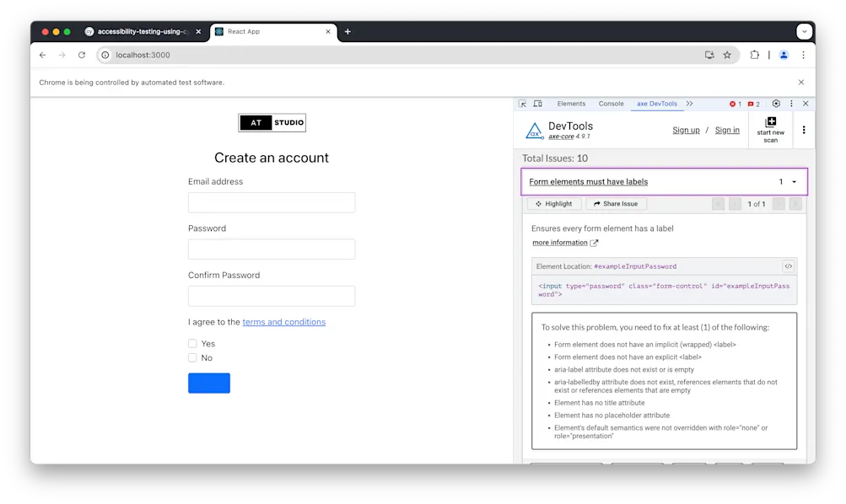
Task: Go to previous issue instance pager button
Action: pos(735,204)
